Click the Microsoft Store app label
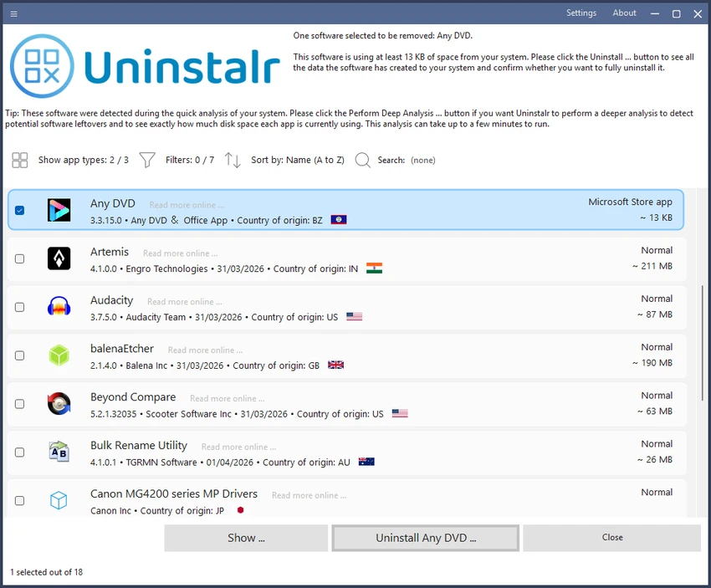This screenshot has width=711, height=588. 630,202
